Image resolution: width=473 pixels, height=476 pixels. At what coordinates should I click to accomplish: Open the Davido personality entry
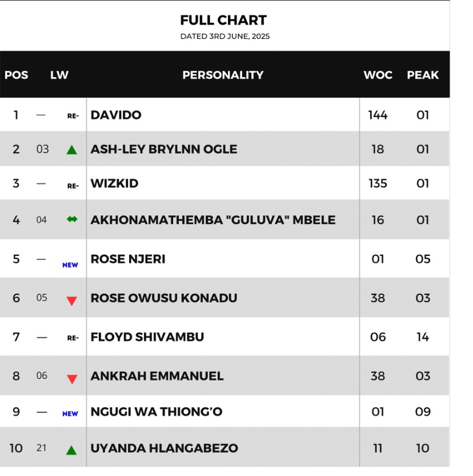tap(116, 115)
